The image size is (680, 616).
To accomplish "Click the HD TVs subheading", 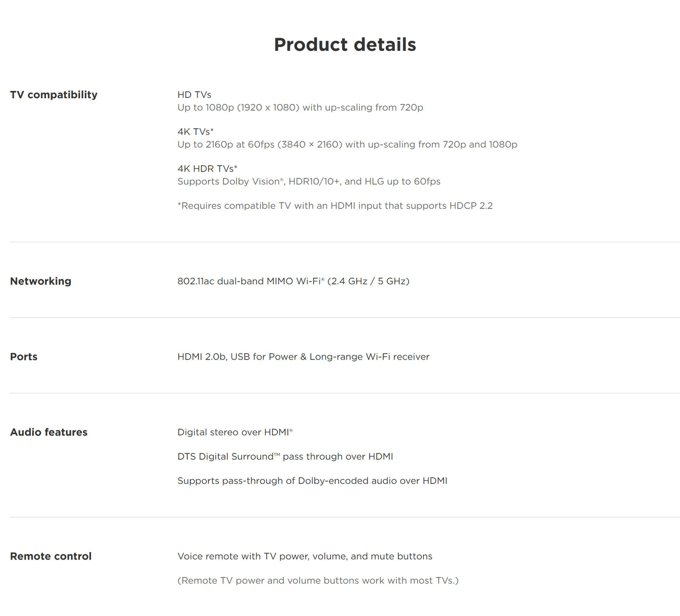I will pos(194,95).
